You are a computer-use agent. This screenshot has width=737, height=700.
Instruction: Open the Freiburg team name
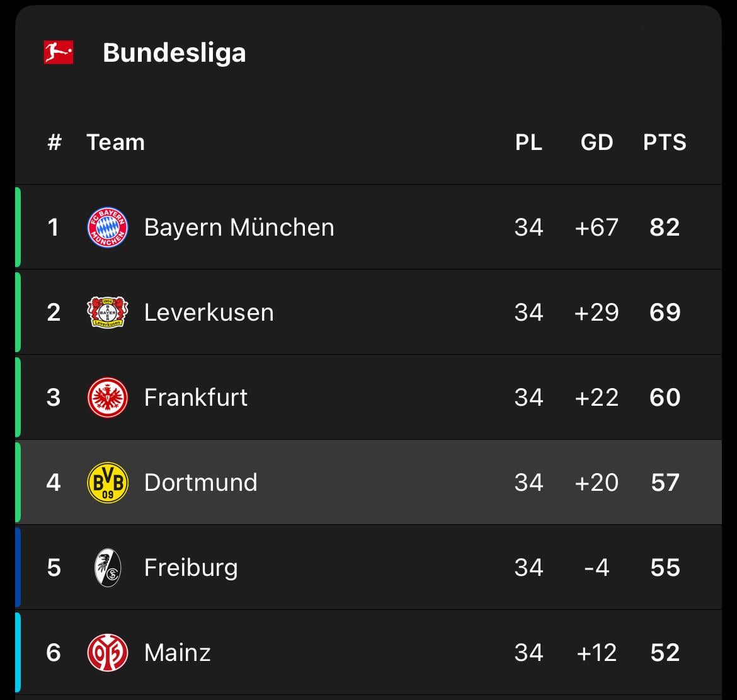(190, 568)
